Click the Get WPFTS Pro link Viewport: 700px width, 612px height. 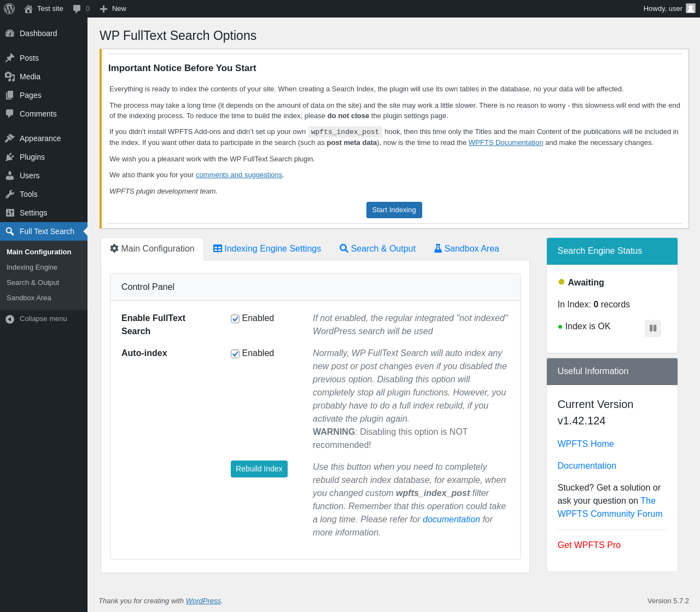(589, 545)
